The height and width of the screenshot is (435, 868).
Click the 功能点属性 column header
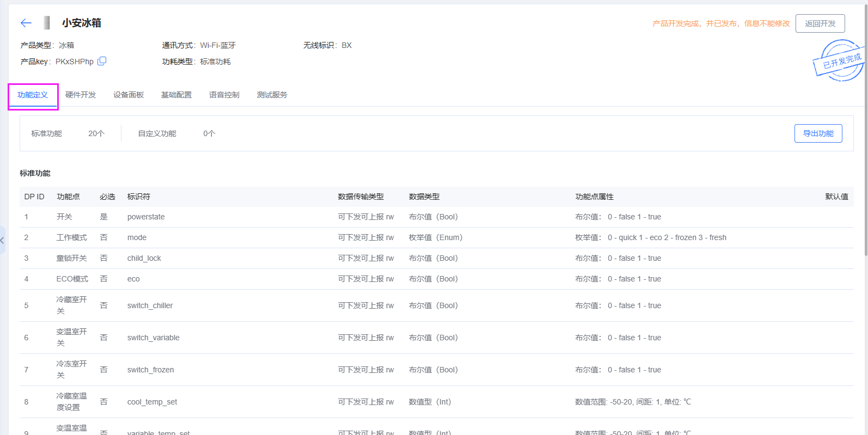pyautogui.click(x=595, y=197)
